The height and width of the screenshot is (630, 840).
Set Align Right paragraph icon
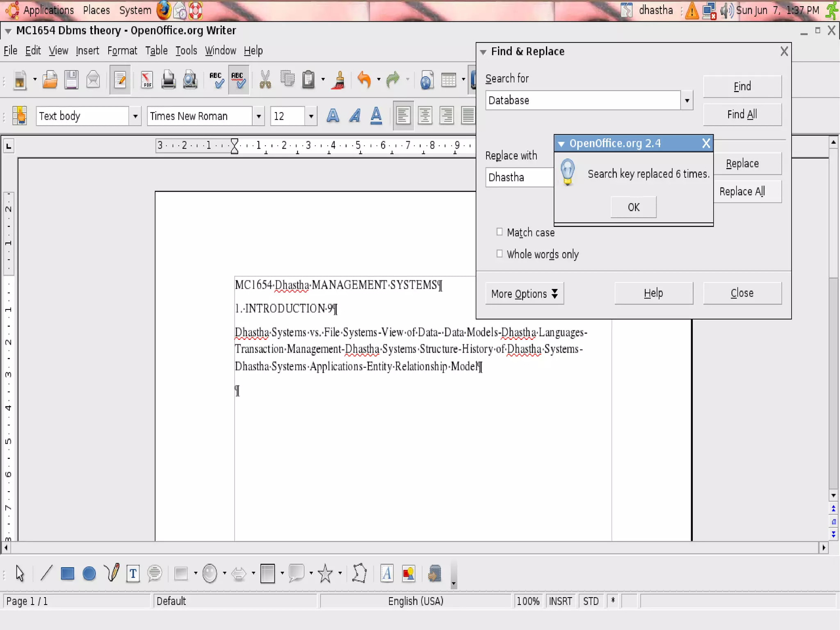pos(447,116)
